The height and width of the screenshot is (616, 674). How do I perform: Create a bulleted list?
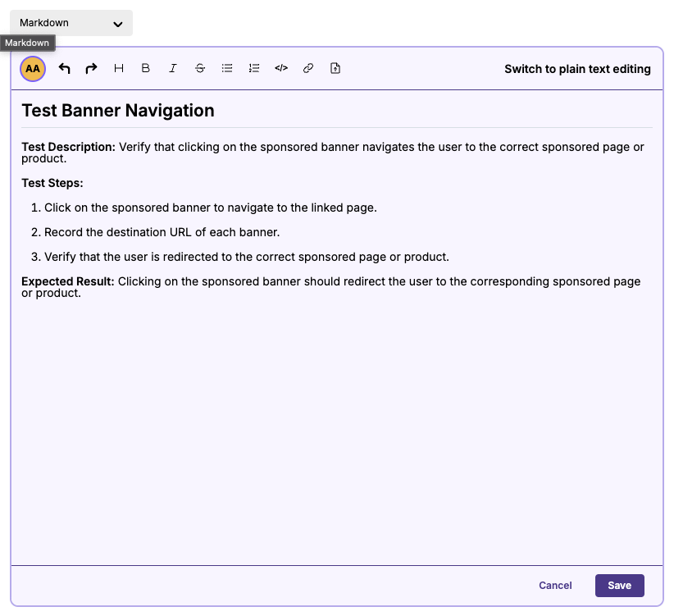point(226,68)
